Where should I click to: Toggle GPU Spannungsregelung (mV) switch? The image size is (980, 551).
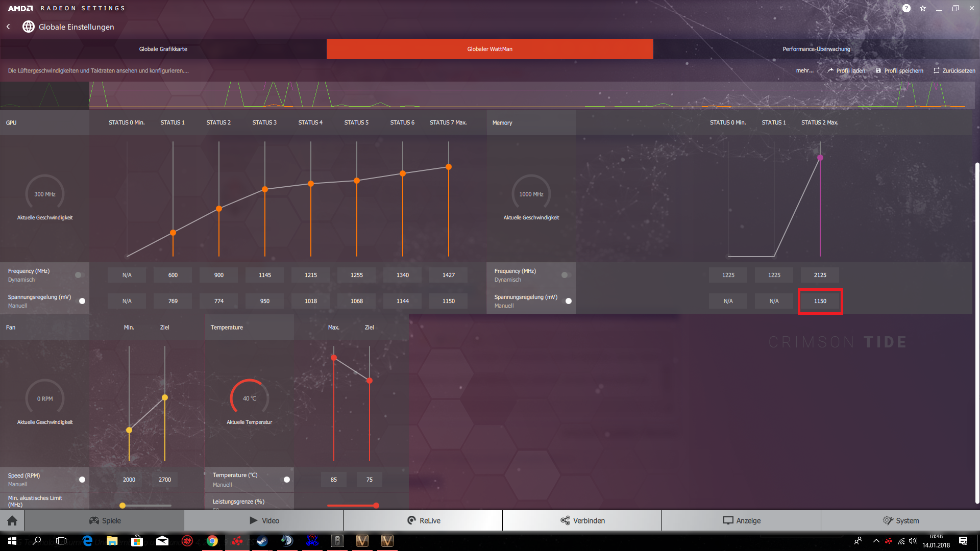pyautogui.click(x=82, y=301)
